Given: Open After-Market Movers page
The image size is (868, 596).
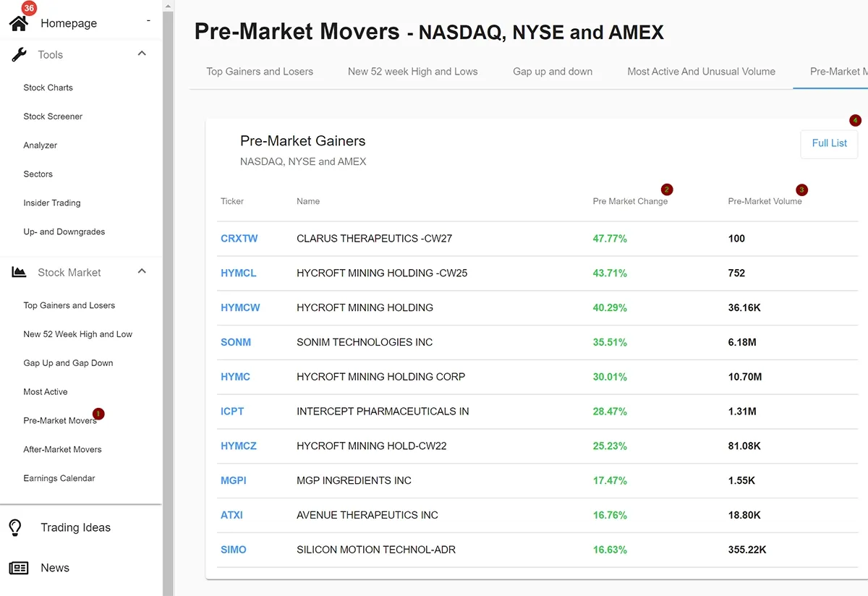Looking at the screenshot, I should [62, 450].
